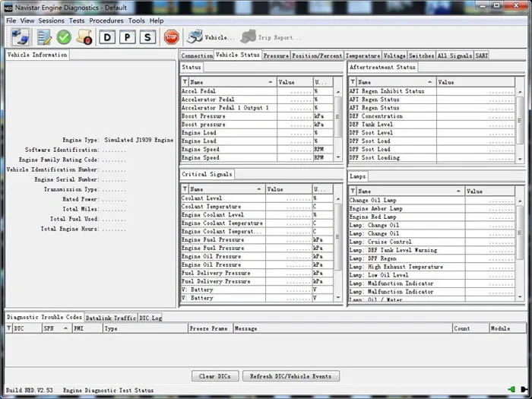Viewport: 532px width, 399px height.
Task: Switch to the All Signals tab
Action: coord(454,55)
